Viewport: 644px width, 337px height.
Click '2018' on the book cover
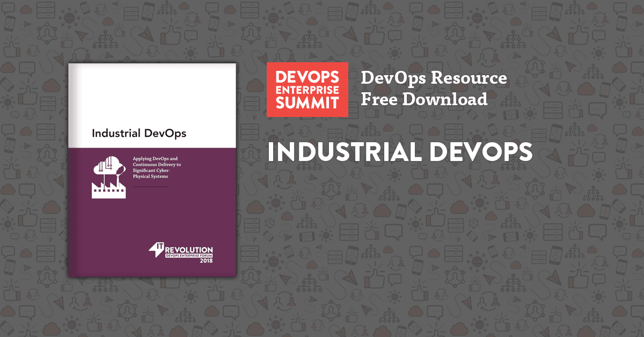coord(206,260)
